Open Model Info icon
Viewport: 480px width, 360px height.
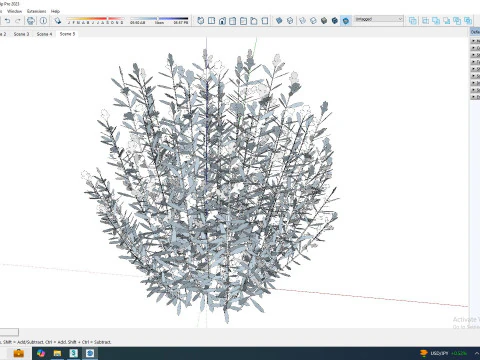[x=43, y=21]
